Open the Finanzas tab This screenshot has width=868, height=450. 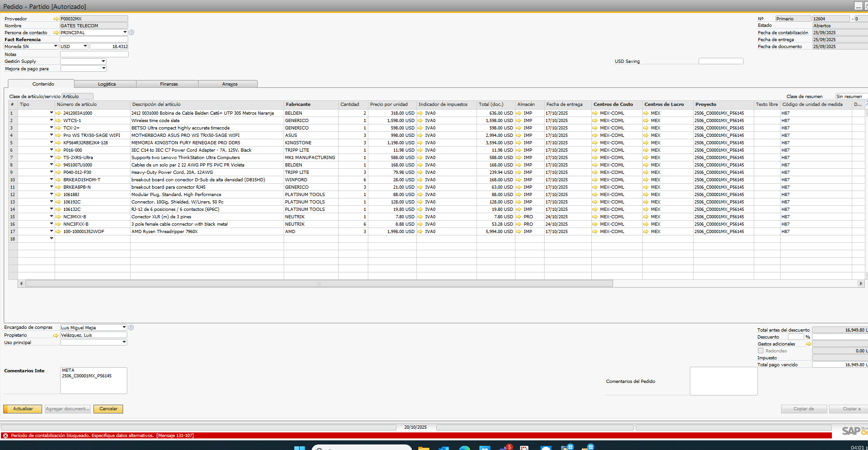pos(168,84)
